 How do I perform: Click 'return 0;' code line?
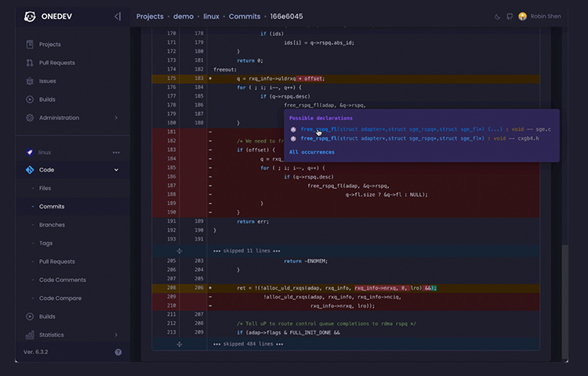pyautogui.click(x=250, y=60)
